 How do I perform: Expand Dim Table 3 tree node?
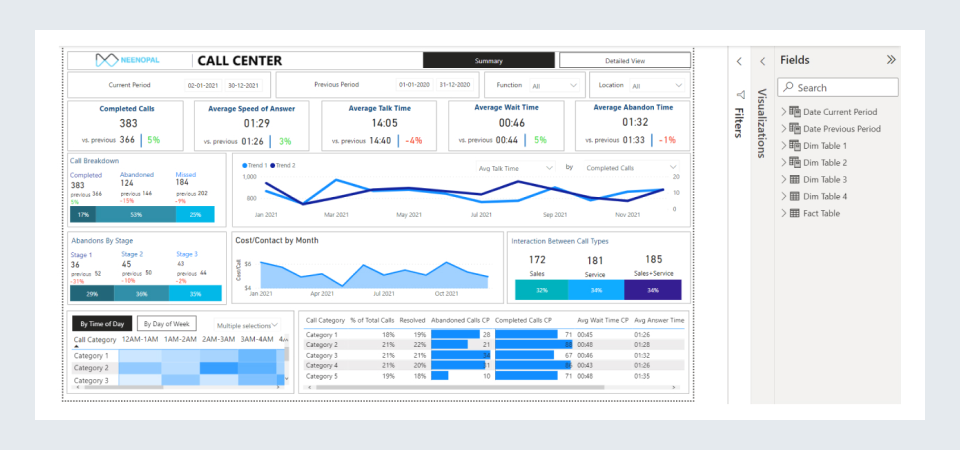784,179
